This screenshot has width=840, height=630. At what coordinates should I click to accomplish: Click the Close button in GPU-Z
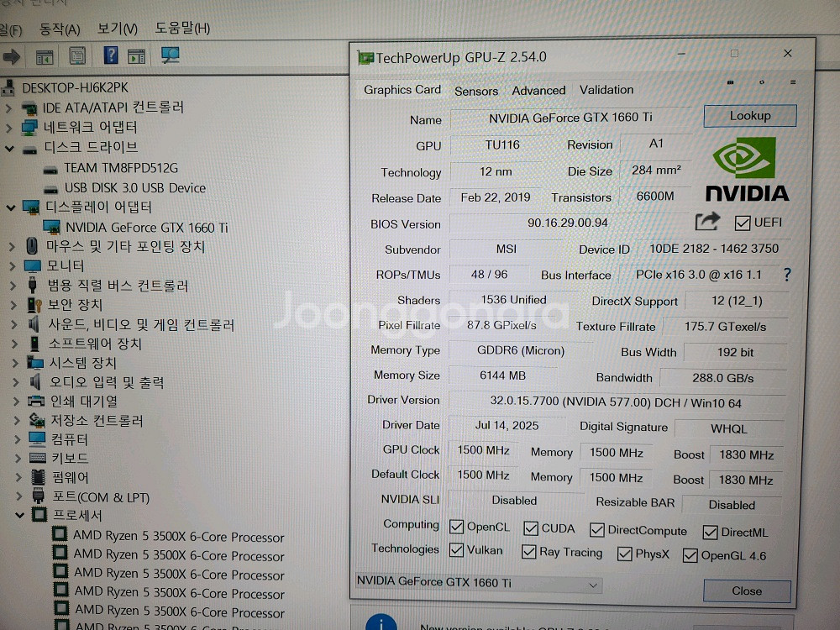[746, 591]
